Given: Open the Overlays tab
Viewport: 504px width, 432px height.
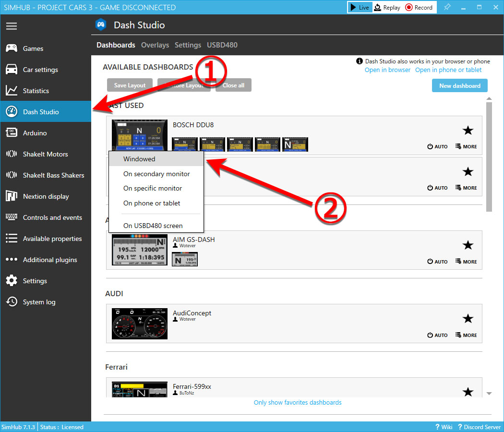Looking at the screenshot, I should click(x=155, y=45).
